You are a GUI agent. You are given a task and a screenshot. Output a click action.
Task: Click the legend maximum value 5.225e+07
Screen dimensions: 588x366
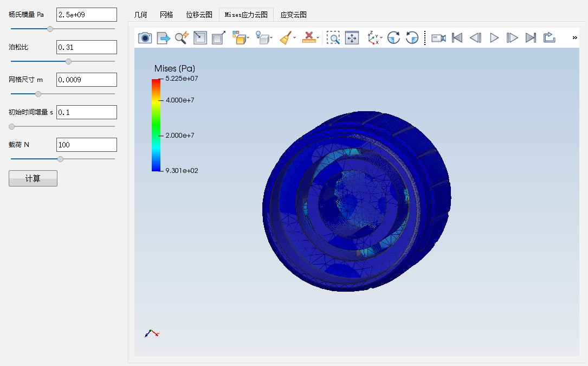tap(182, 79)
